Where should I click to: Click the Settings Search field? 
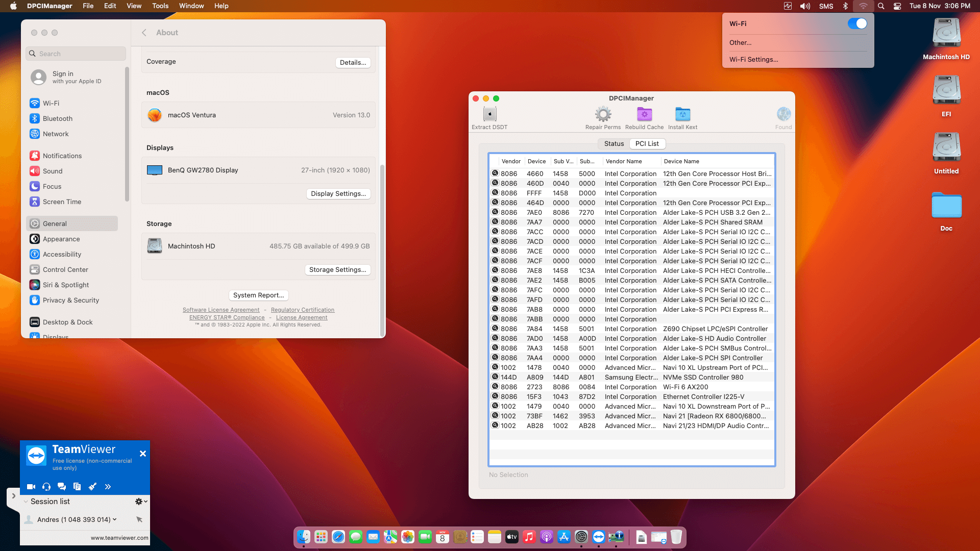pyautogui.click(x=76, y=54)
